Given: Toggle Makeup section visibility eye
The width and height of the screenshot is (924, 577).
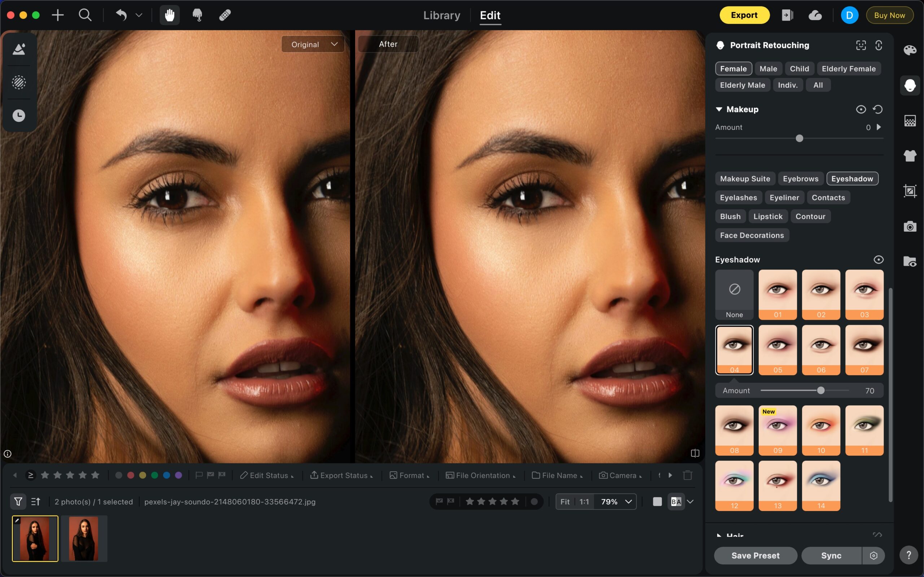Looking at the screenshot, I should point(860,110).
